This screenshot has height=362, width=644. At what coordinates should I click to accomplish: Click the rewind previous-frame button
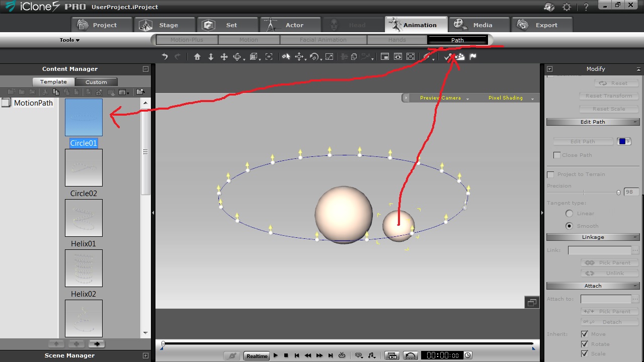308,355
